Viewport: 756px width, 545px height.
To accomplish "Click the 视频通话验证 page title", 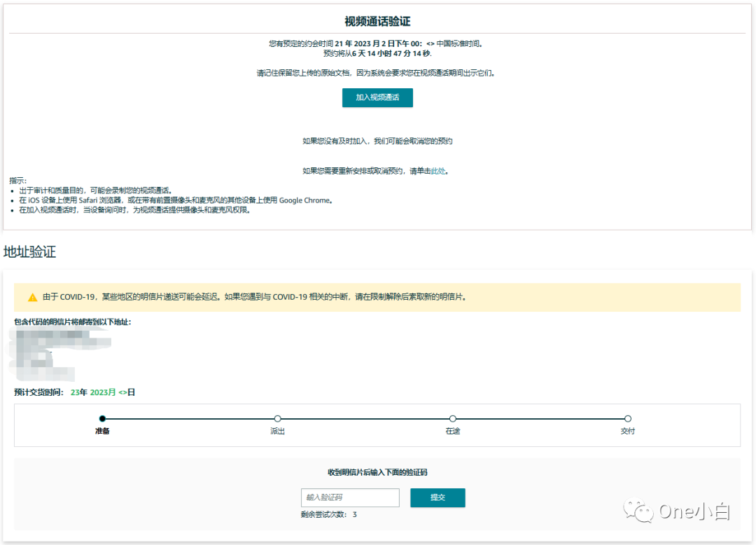I will pyautogui.click(x=377, y=20).
